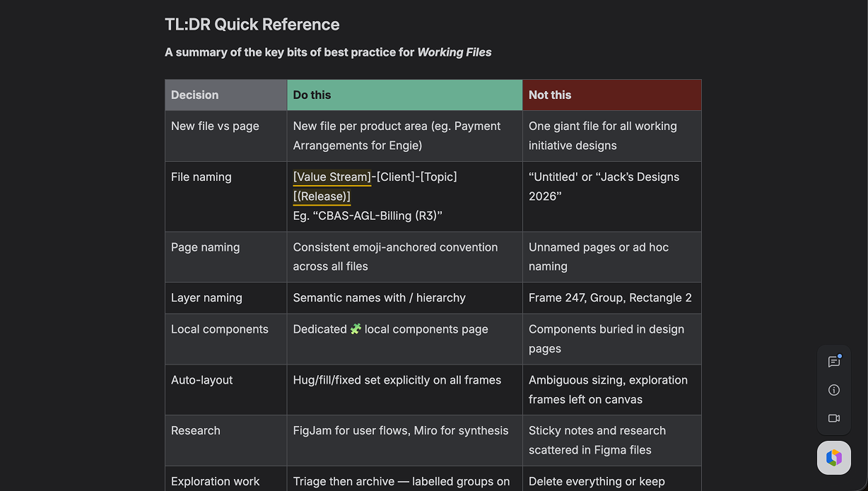Click 'Frame 247, Group, Rectangle 2' cell
Viewport: 868px width, 491px height.
(x=612, y=298)
